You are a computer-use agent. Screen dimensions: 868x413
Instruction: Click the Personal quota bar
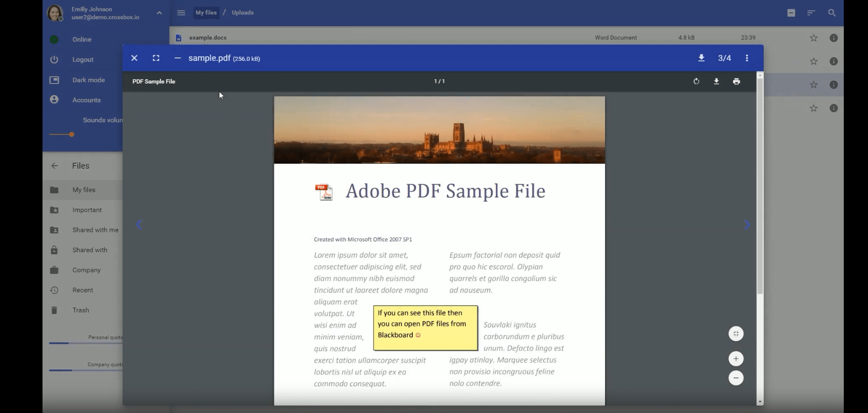[86, 343]
